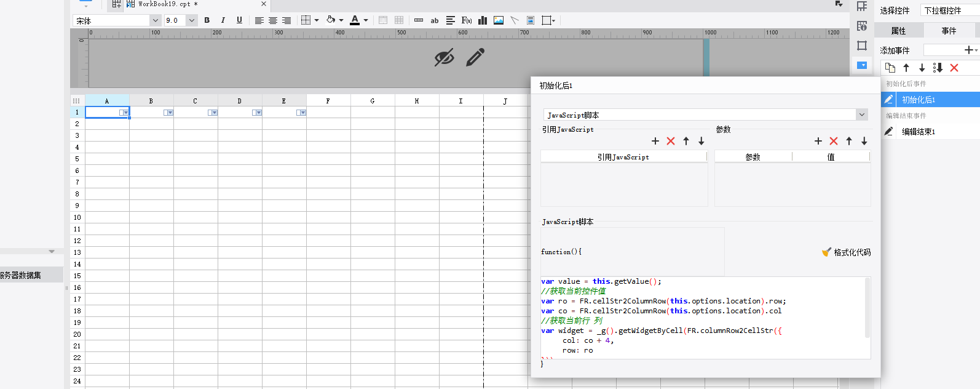Toggle the hidden-eye icon in parameter pane
The height and width of the screenshot is (389, 980).
tap(444, 57)
